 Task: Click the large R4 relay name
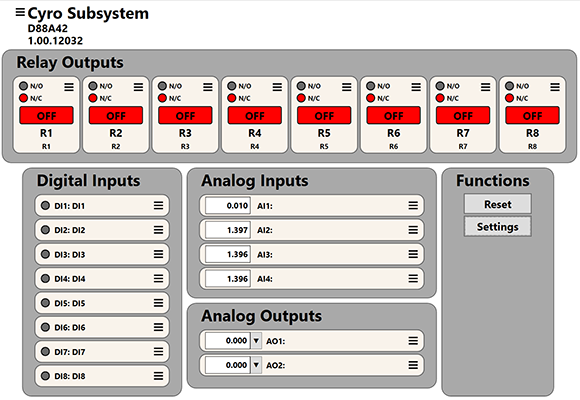(255, 133)
